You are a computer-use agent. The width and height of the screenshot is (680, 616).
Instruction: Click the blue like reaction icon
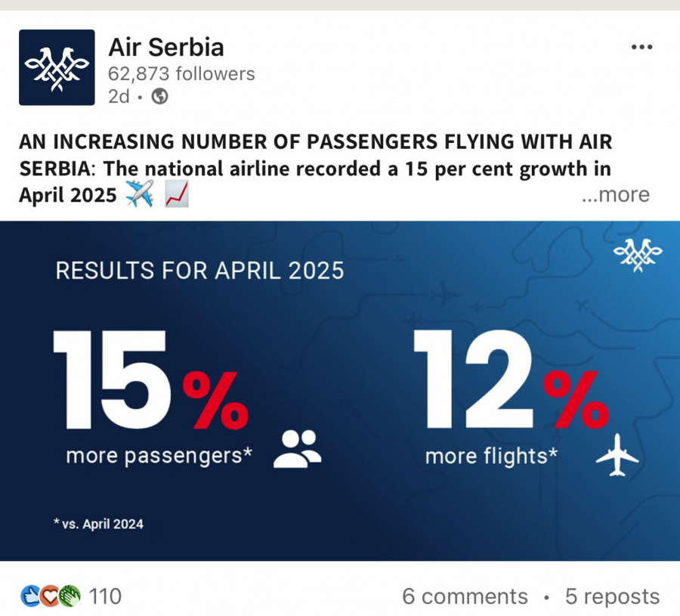click(29, 596)
